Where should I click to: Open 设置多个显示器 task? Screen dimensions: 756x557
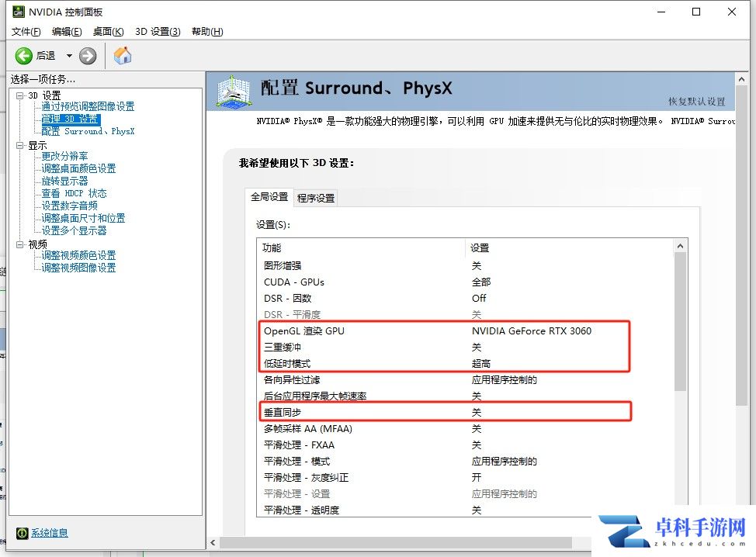(74, 231)
